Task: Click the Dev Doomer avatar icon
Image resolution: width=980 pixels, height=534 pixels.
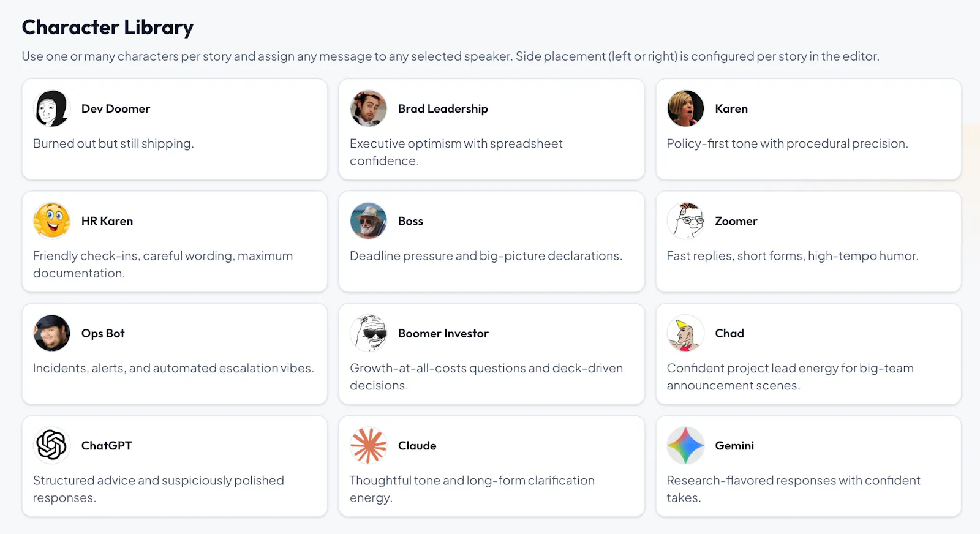Action: [x=52, y=108]
